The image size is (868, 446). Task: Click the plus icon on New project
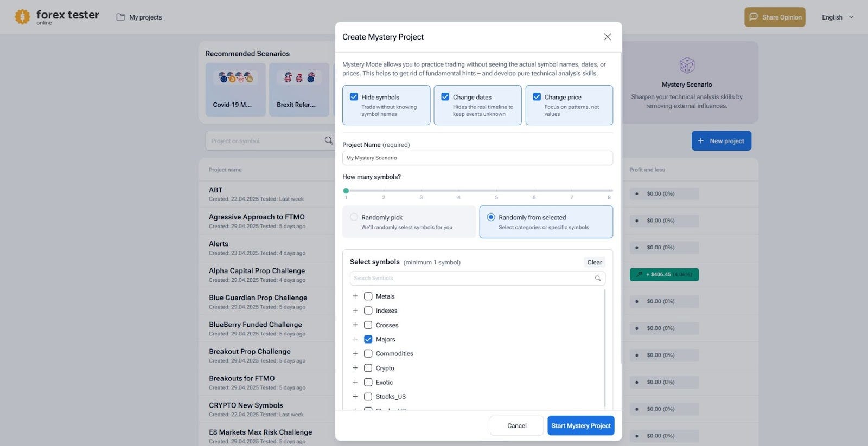point(700,141)
